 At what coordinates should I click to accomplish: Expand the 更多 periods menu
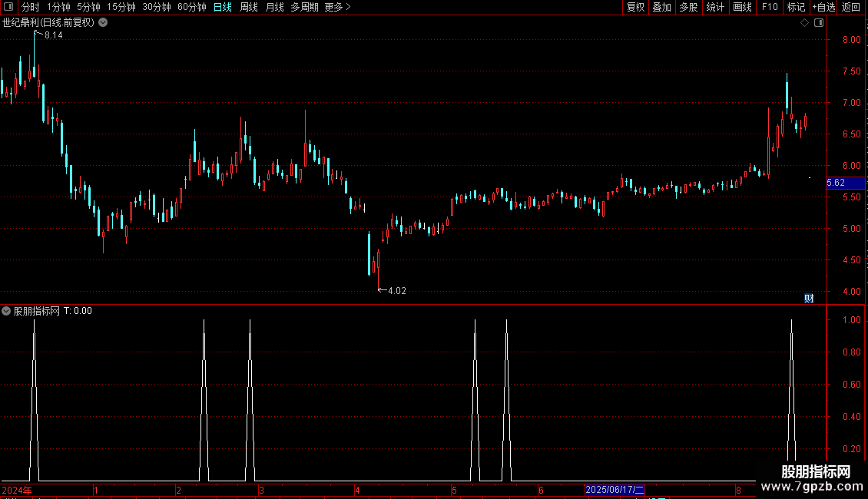click(337, 7)
